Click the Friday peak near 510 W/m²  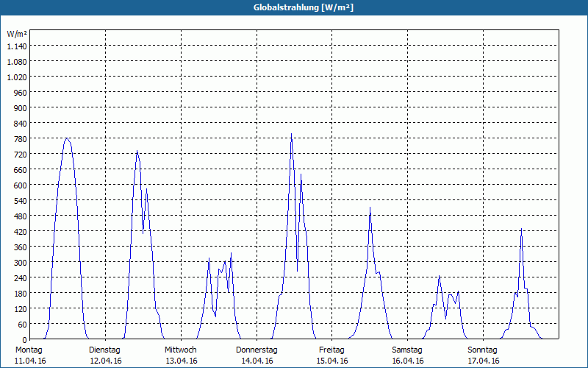click(370, 208)
